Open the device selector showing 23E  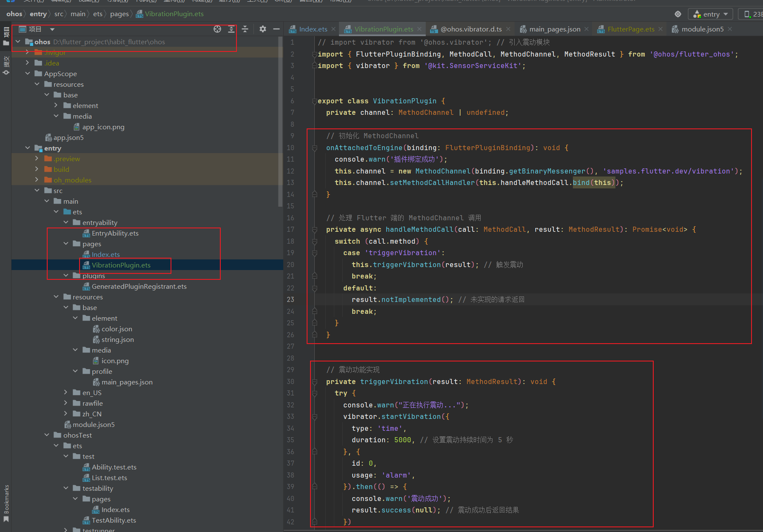[x=752, y=14]
